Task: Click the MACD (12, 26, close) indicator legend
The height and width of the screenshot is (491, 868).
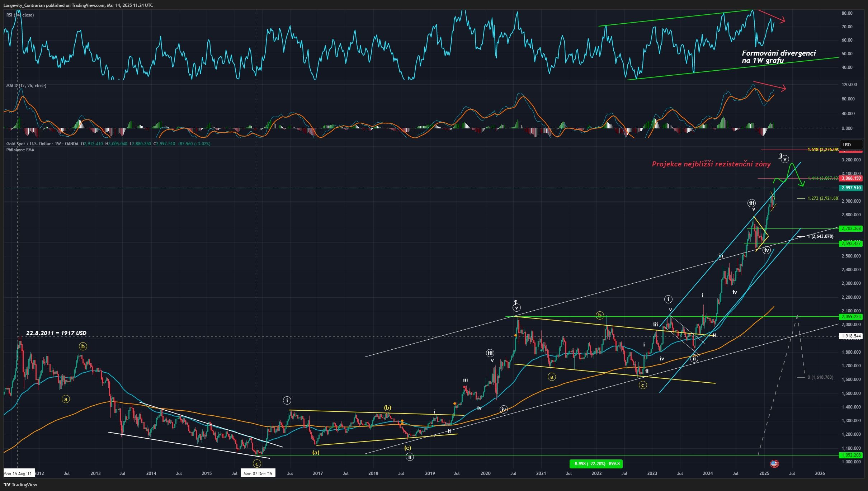Action: pos(26,86)
